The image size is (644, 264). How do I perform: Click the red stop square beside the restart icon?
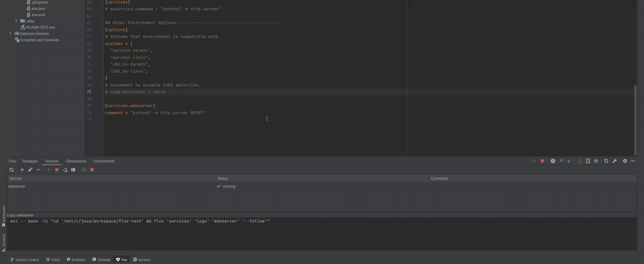(x=57, y=170)
